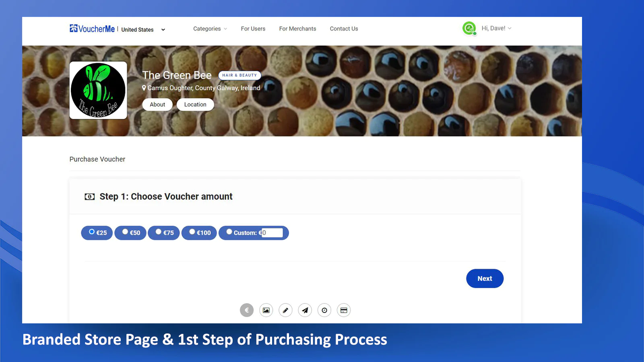Click The Green Bee store logo

98,90
